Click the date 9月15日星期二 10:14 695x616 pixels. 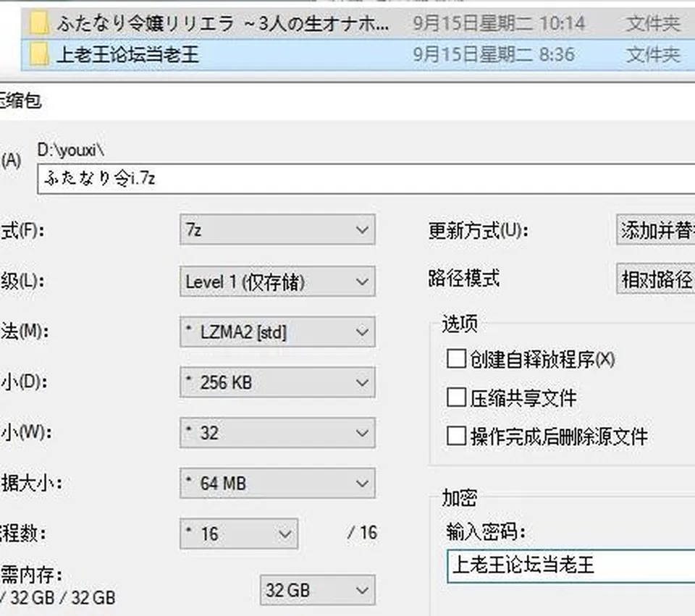click(499, 23)
